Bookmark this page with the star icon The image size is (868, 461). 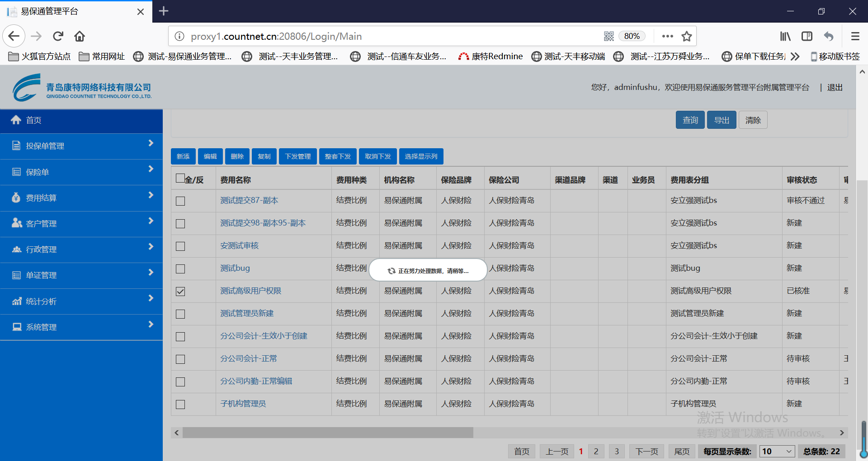(687, 36)
